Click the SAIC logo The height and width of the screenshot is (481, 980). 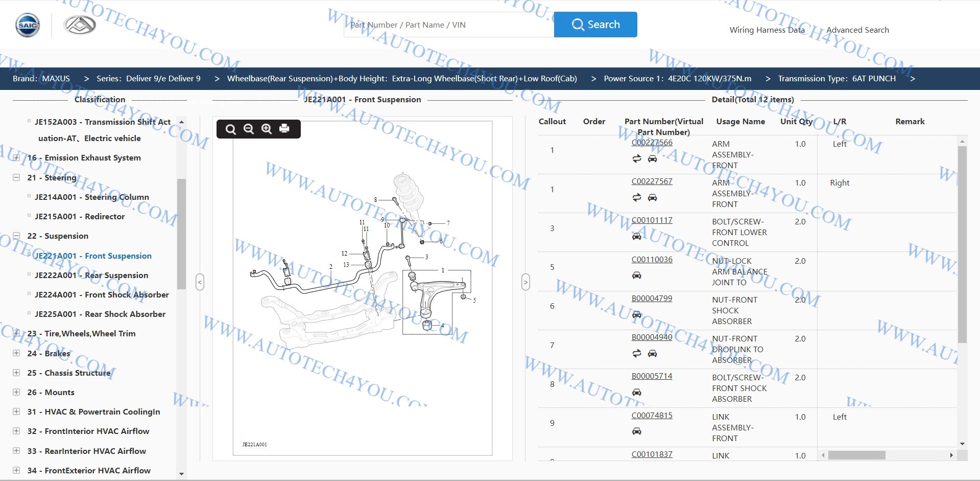tap(28, 25)
